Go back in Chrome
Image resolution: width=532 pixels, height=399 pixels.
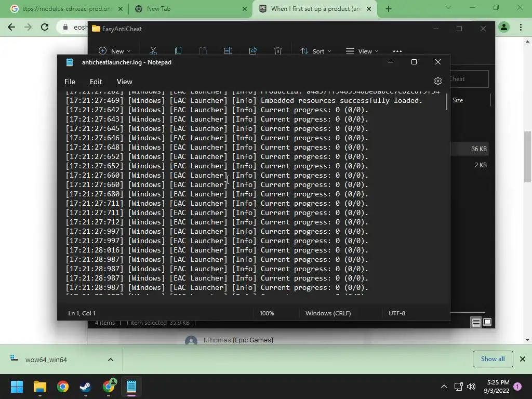click(11, 27)
